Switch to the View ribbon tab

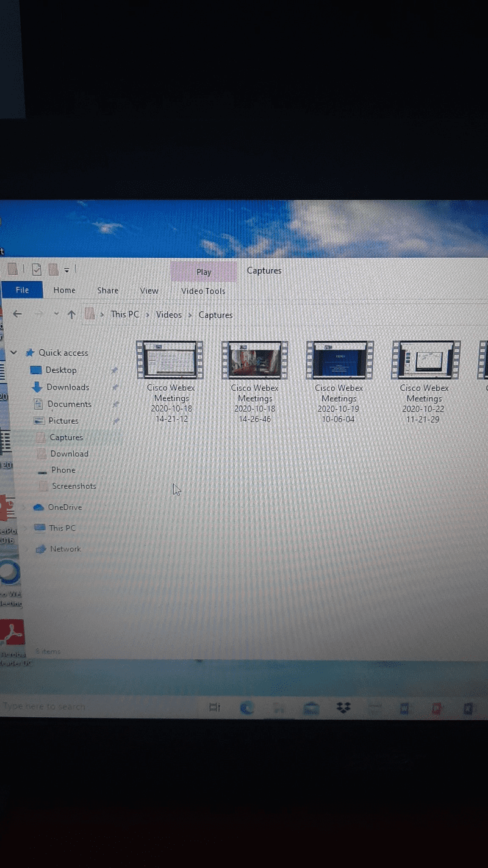149,291
